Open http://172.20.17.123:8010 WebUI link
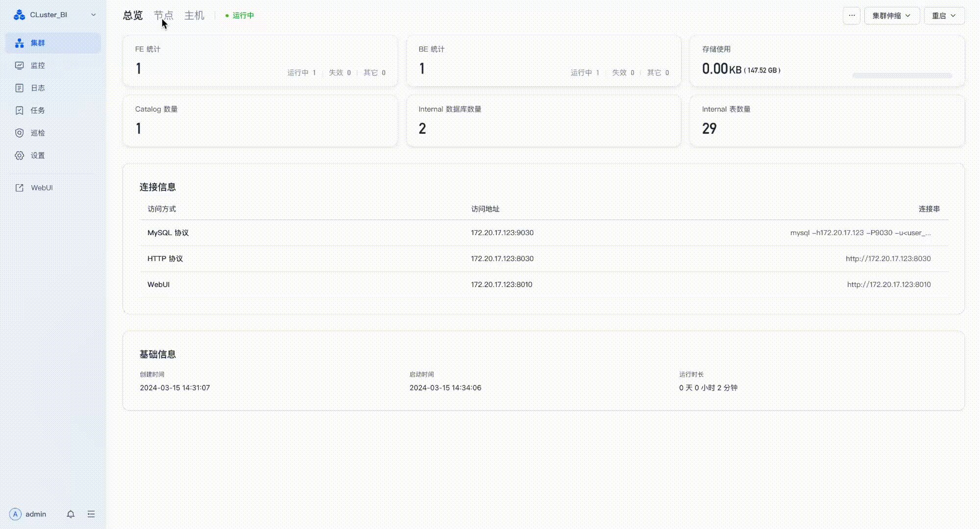The image size is (980, 529). click(x=888, y=285)
